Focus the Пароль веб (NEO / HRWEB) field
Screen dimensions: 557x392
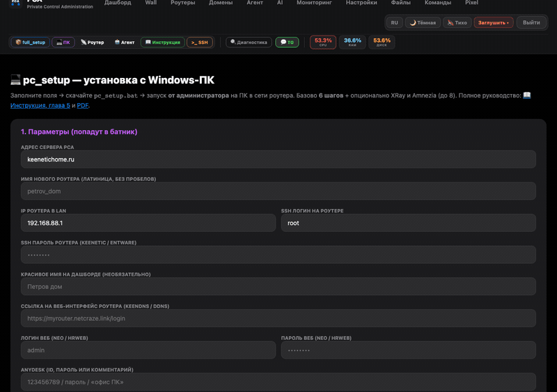[x=408, y=350]
